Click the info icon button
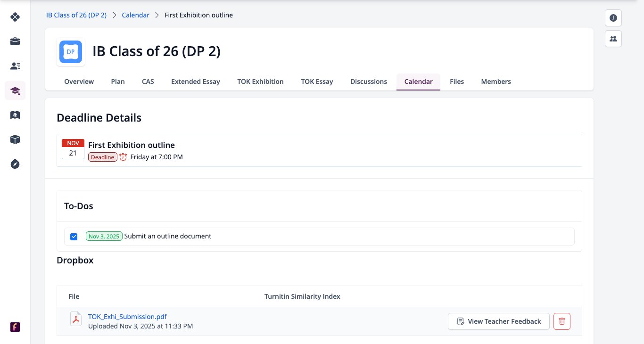 613,18
